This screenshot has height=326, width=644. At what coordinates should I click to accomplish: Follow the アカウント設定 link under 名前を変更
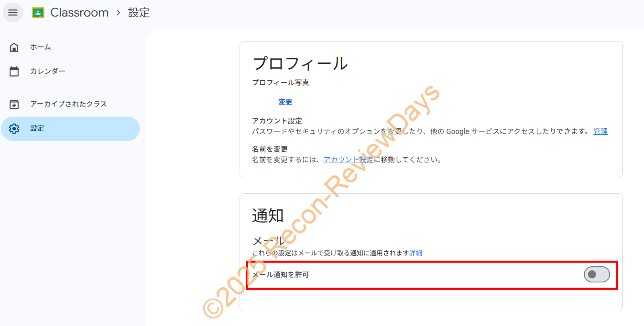tap(348, 160)
